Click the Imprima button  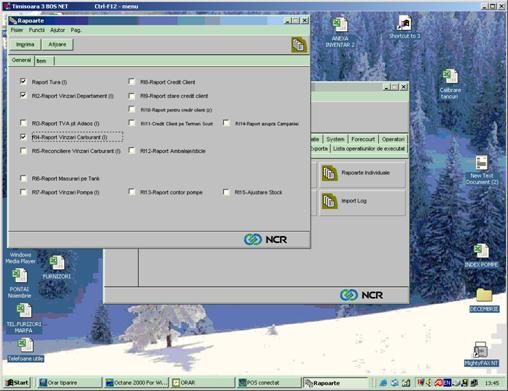click(25, 44)
